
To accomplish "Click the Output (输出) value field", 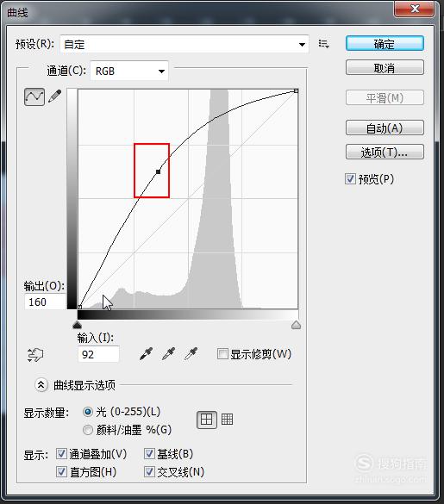I will pos(45,302).
